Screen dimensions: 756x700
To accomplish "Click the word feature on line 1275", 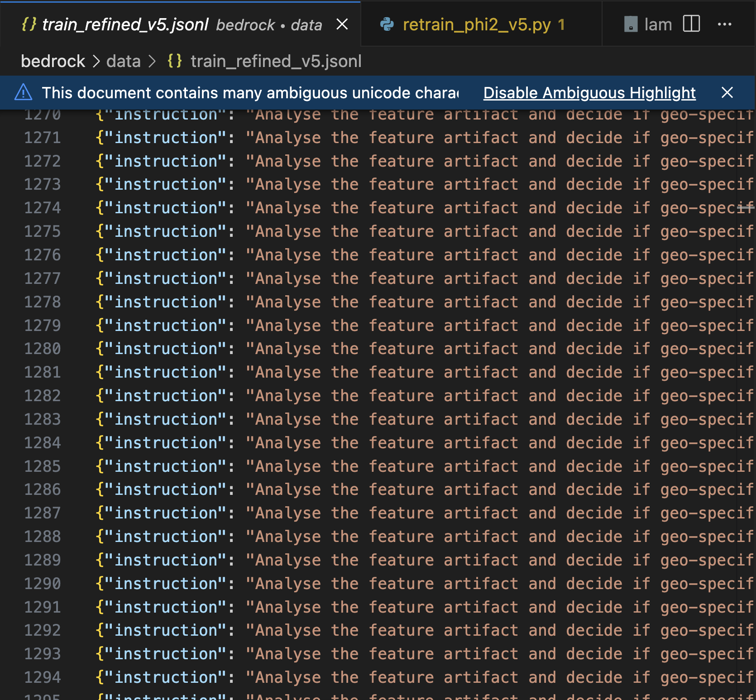I will coord(401,231).
